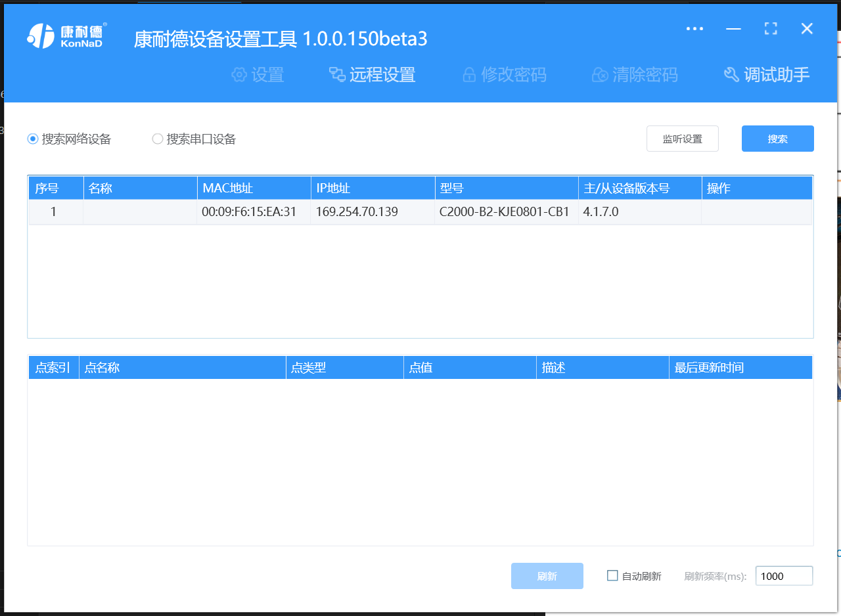Select the 搜索串口设备 radio button
Screen dimensions: 841x616
click(x=158, y=139)
